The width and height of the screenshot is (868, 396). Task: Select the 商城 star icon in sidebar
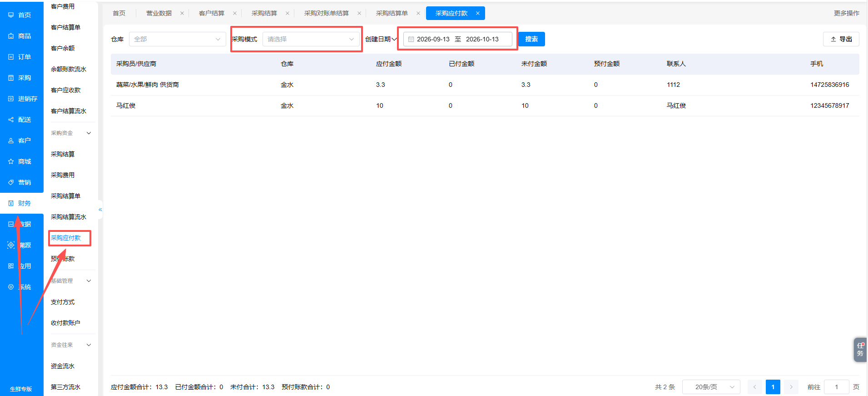11,161
